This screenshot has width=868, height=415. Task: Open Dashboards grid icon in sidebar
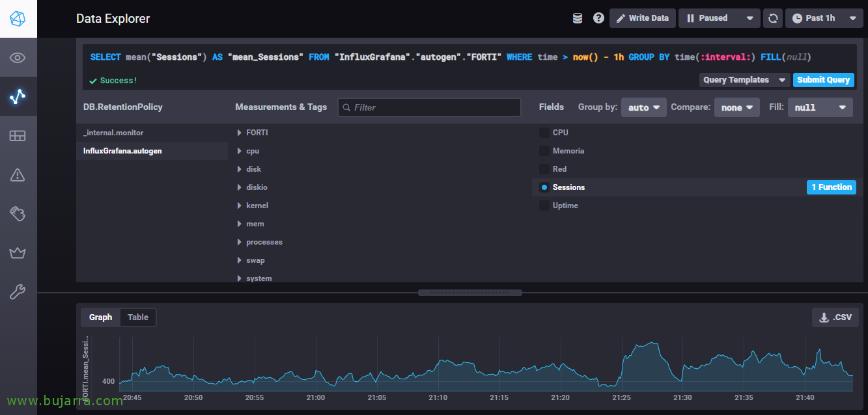[18, 136]
